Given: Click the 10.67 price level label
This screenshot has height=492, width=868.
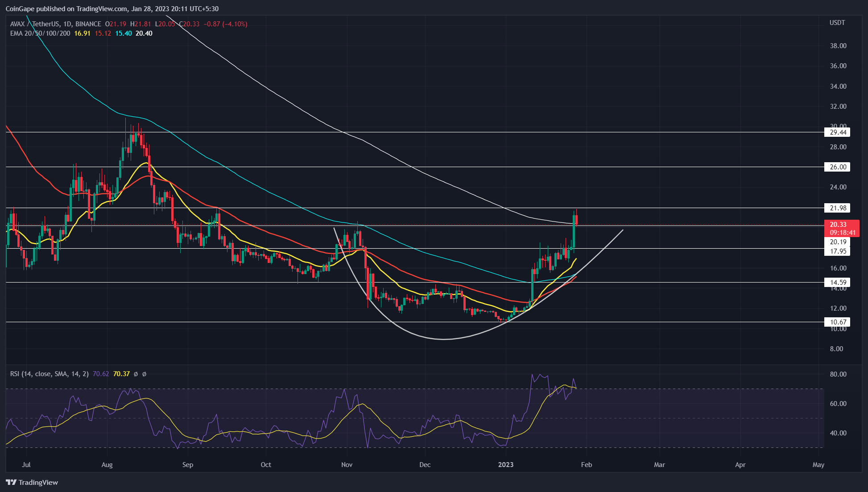Looking at the screenshot, I should tap(837, 322).
